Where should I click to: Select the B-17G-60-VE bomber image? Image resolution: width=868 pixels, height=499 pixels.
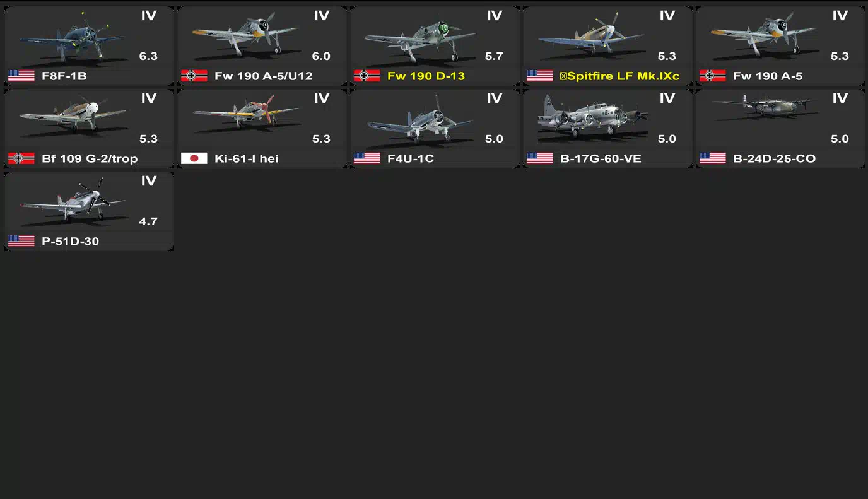point(593,117)
